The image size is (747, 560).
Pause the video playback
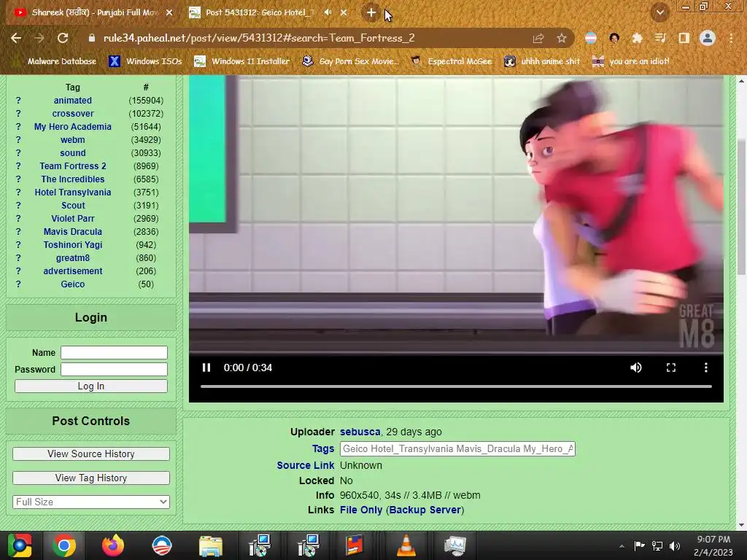coord(206,367)
